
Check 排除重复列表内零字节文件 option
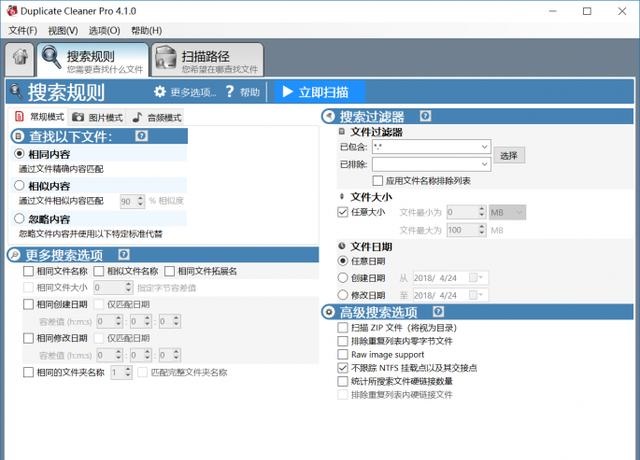tap(342, 341)
